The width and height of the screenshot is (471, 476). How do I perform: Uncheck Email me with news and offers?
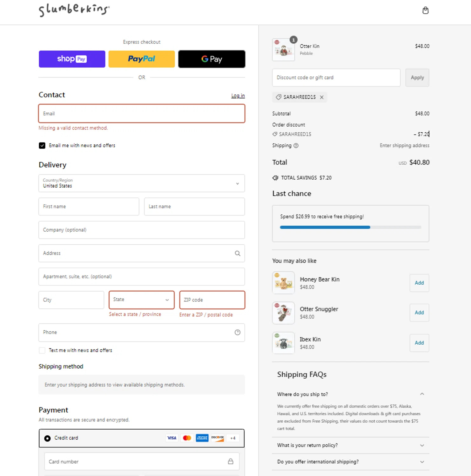tap(42, 146)
